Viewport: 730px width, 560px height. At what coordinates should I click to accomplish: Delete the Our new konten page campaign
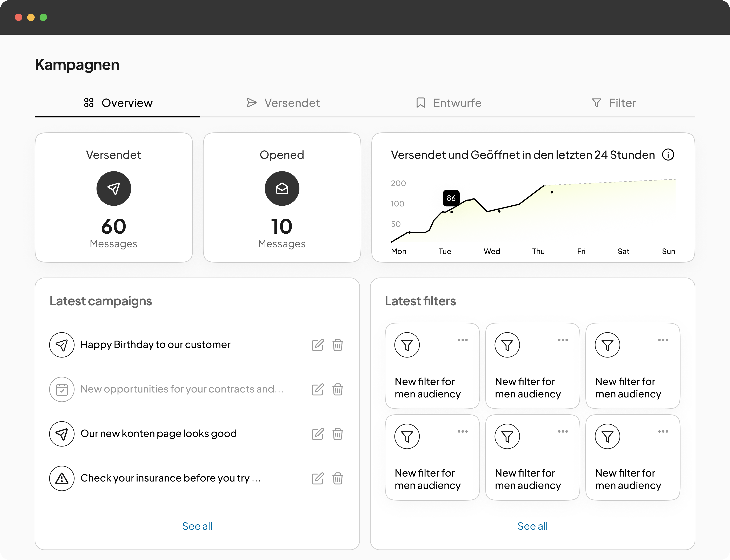(x=338, y=434)
